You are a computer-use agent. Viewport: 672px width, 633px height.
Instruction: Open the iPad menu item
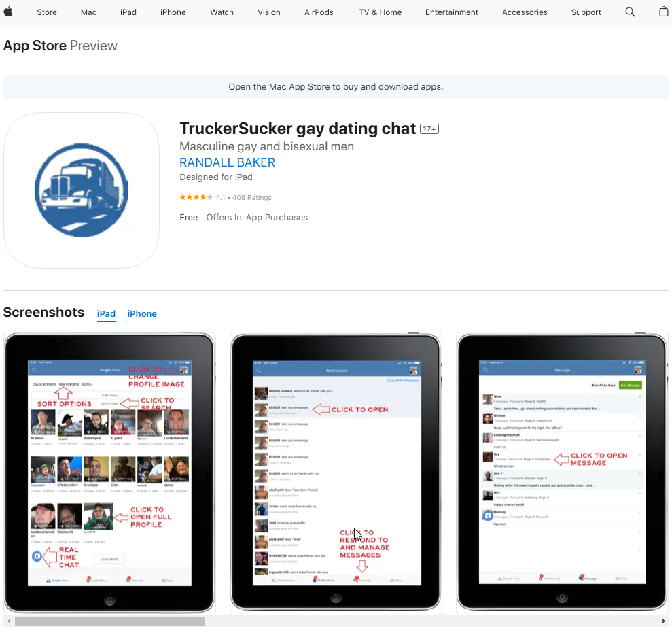(x=128, y=12)
